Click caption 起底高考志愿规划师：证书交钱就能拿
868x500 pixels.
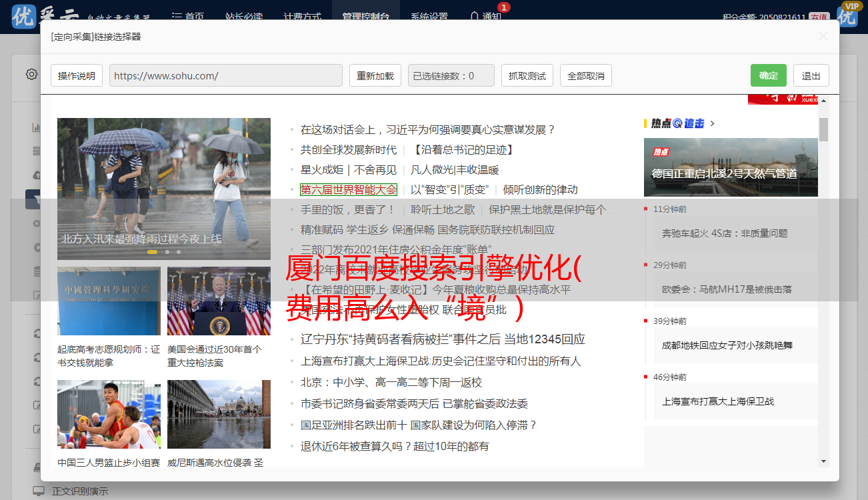click(x=109, y=356)
